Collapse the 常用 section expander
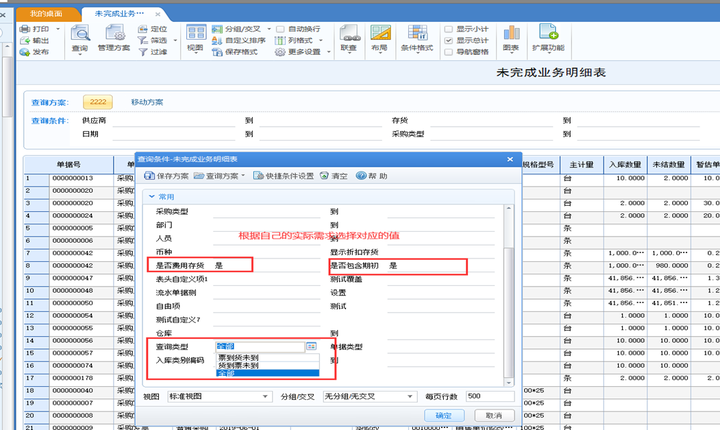The height and width of the screenshot is (430, 720). click(x=152, y=197)
